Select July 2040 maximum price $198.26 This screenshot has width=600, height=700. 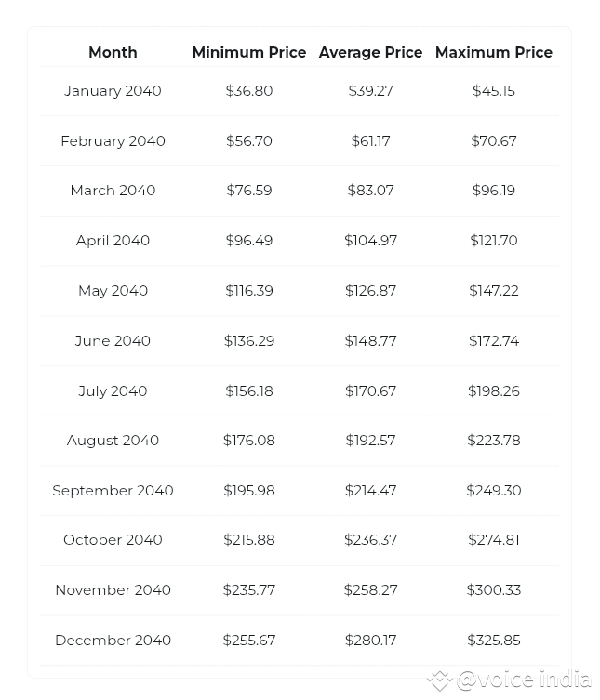pos(494,391)
